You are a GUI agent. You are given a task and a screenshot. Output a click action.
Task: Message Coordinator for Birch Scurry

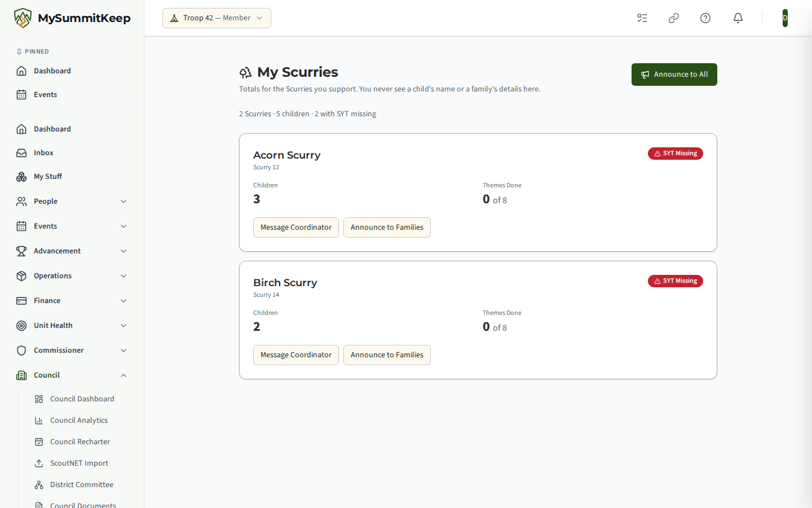coord(296,355)
